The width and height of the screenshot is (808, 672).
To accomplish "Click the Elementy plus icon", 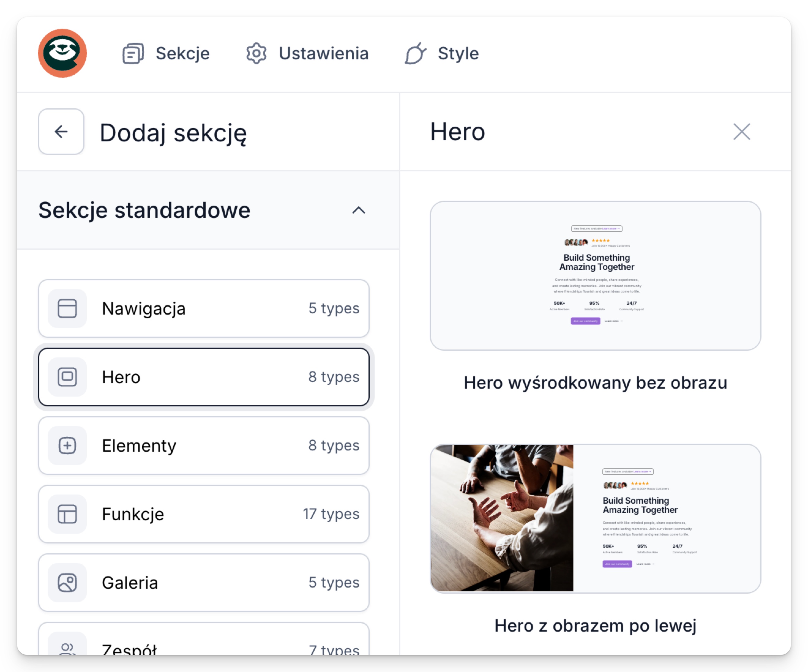I will [x=67, y=446].
